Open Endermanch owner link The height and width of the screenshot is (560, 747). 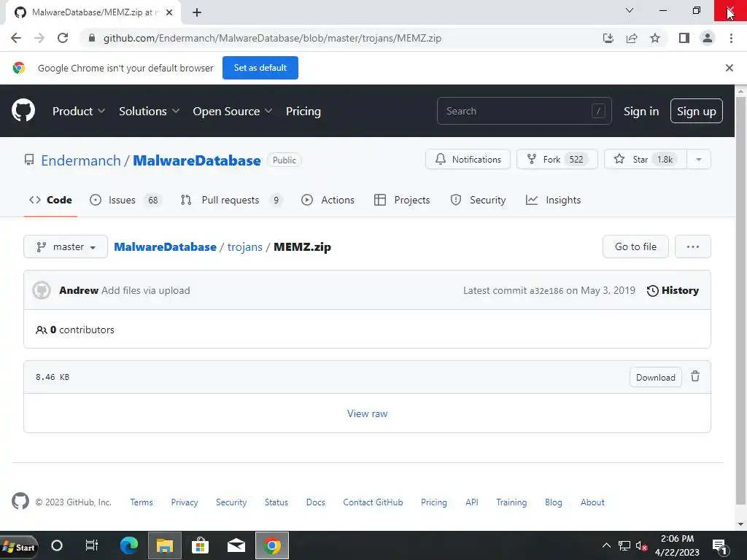81,160
